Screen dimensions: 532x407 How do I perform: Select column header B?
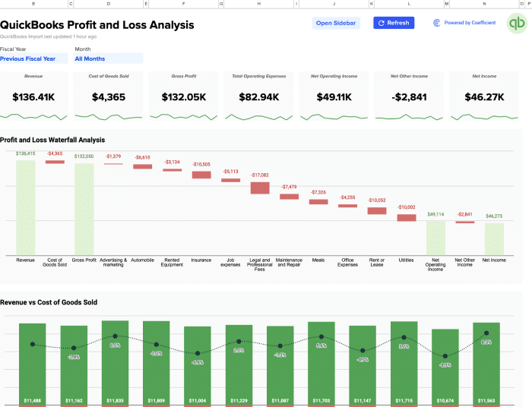[x=33, y=4]
